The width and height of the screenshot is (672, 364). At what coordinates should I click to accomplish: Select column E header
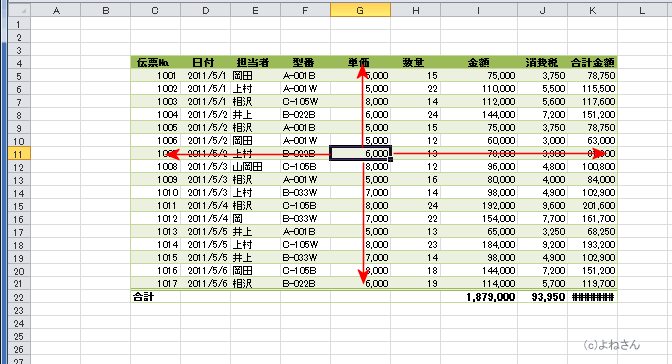[255, 10]
